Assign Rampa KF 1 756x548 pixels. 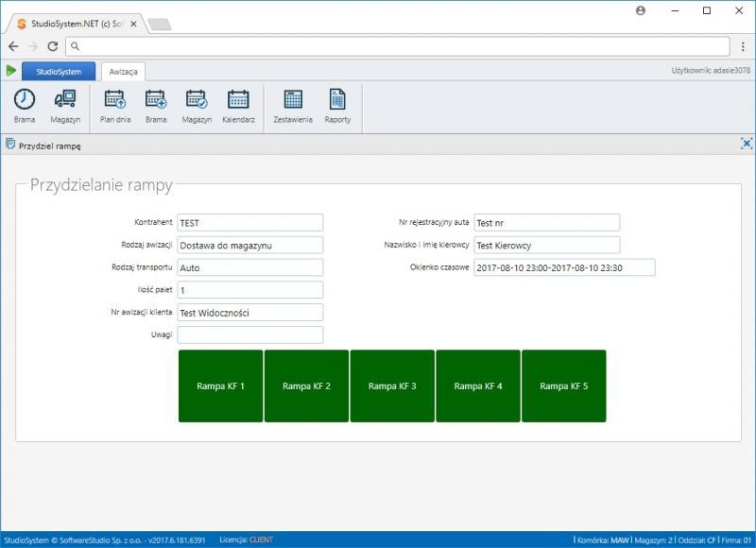tap(220, 386)
